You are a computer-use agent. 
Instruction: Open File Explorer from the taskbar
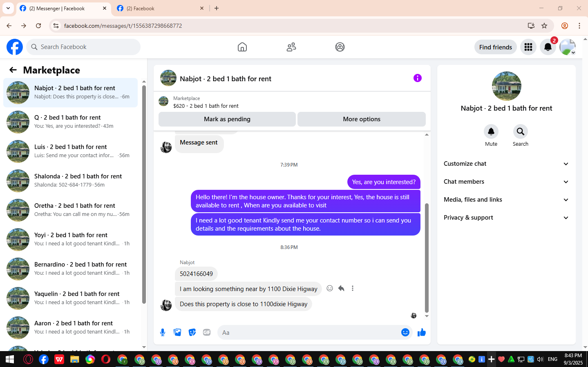[x=74, y=359]
